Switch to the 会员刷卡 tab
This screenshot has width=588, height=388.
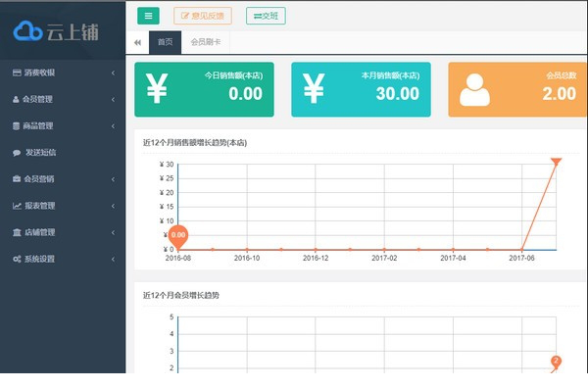point(206,42)
